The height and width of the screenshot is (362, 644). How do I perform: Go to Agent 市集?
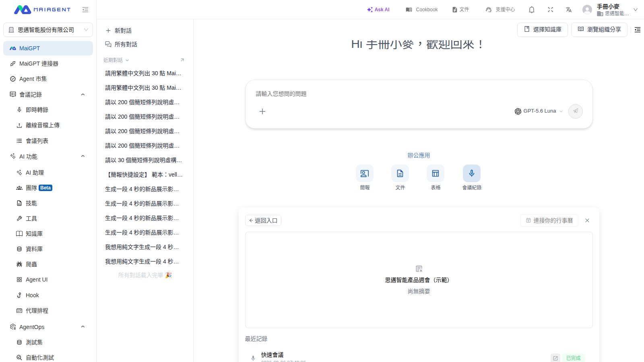click(48, 79)
